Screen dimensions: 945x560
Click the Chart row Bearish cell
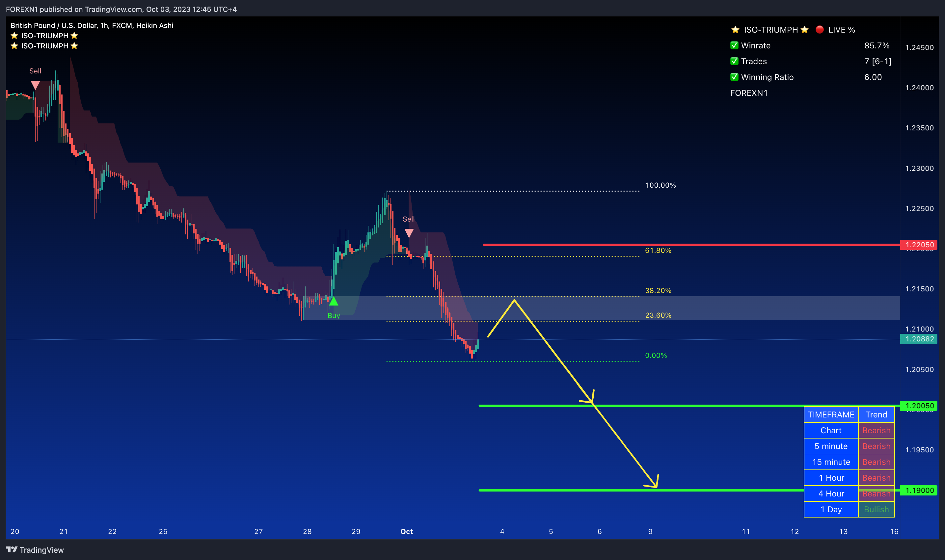point(876,430)
